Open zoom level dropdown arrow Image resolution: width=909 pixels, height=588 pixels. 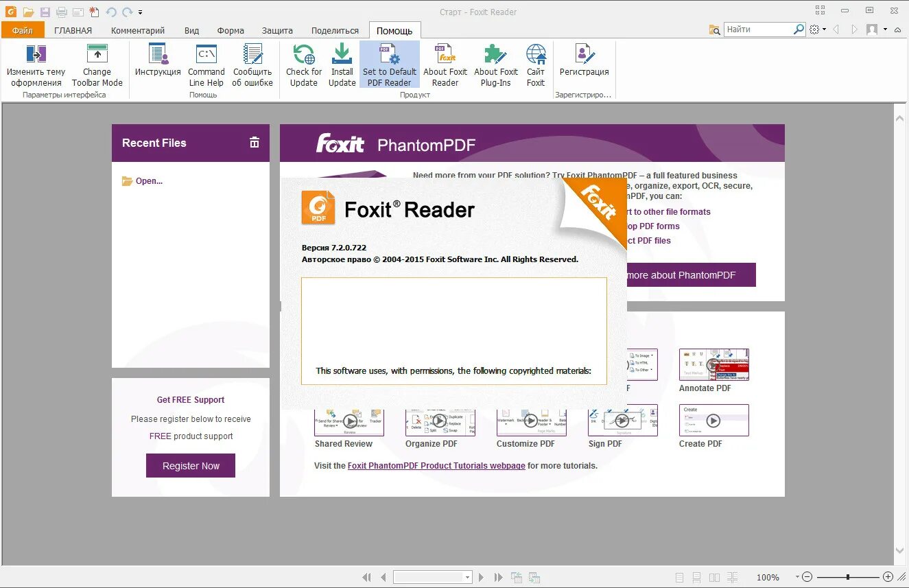(x=797, y=577)
